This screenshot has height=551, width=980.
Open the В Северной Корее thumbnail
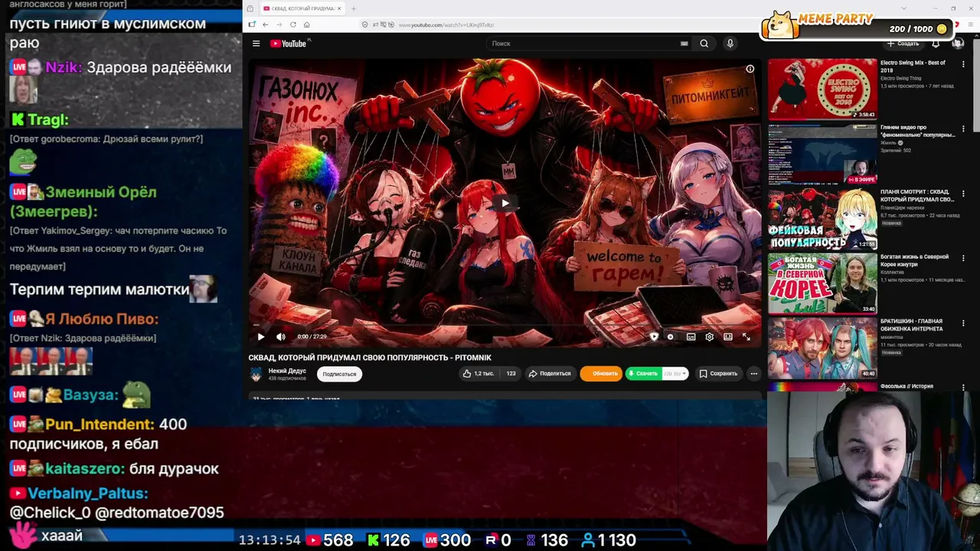tap(822, 282)
